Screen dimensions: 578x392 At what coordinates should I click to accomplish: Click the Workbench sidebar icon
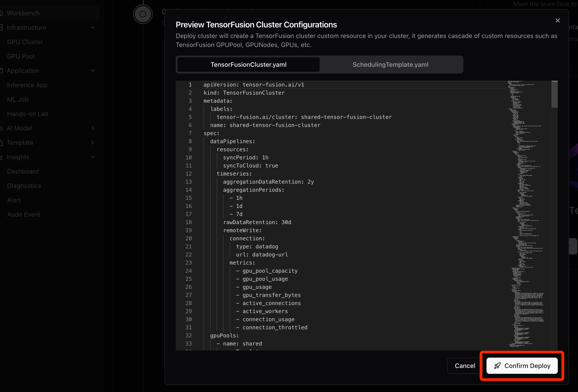pyautogui.click(x=1, y=13)
